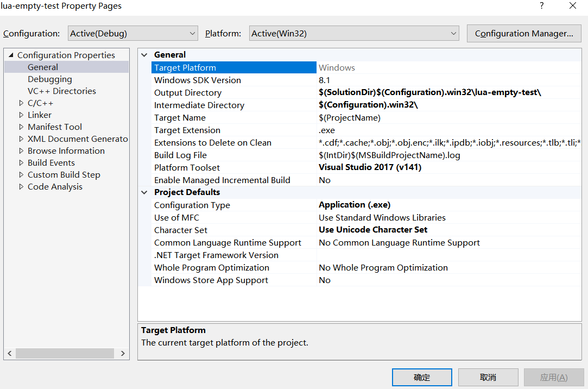Close the Property Pages dialog
Image resolution: width=588 pixels, height=389 pixels.
tap(573, 6)
